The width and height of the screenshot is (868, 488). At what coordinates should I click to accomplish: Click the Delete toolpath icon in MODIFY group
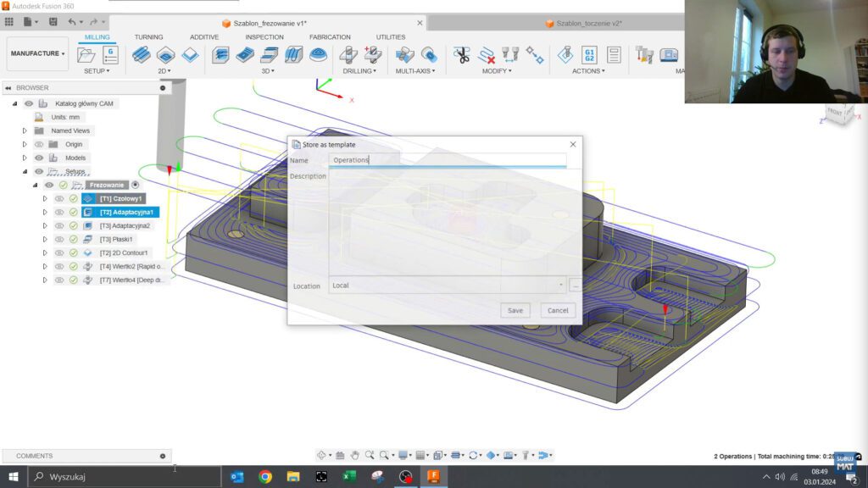click(487, 54)
